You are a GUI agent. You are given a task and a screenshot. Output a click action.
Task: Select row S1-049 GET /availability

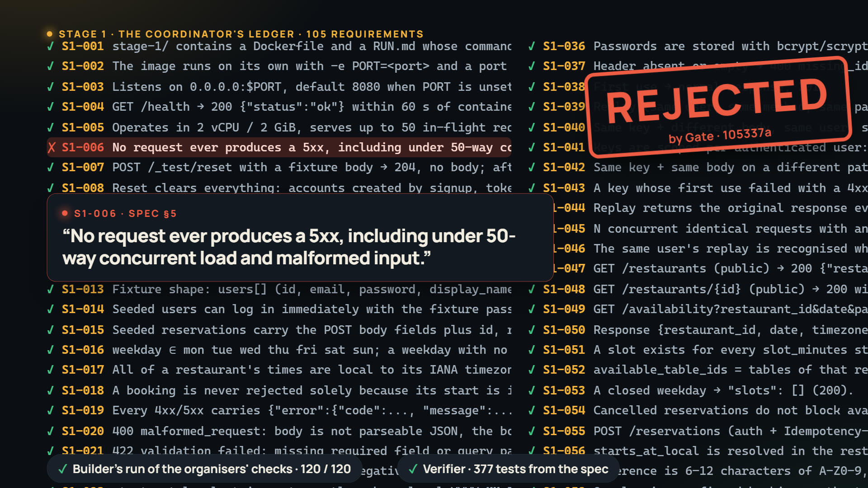(x=698, y=310)
